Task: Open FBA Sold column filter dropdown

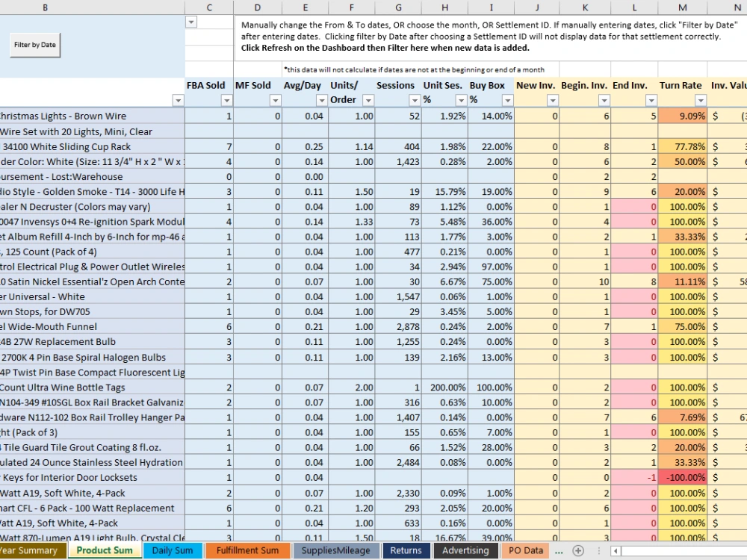Action: click(x=226, y=101)
